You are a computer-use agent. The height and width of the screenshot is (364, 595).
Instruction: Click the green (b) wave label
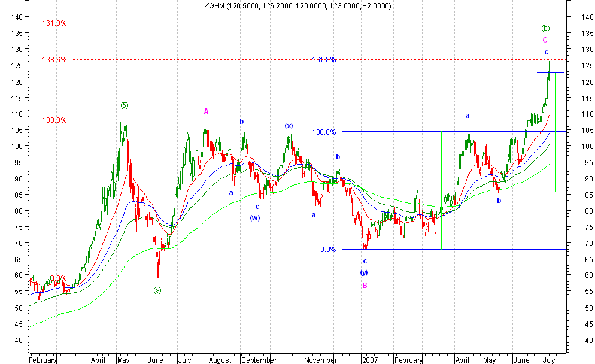pyautogui.click(x=545, y=28)
